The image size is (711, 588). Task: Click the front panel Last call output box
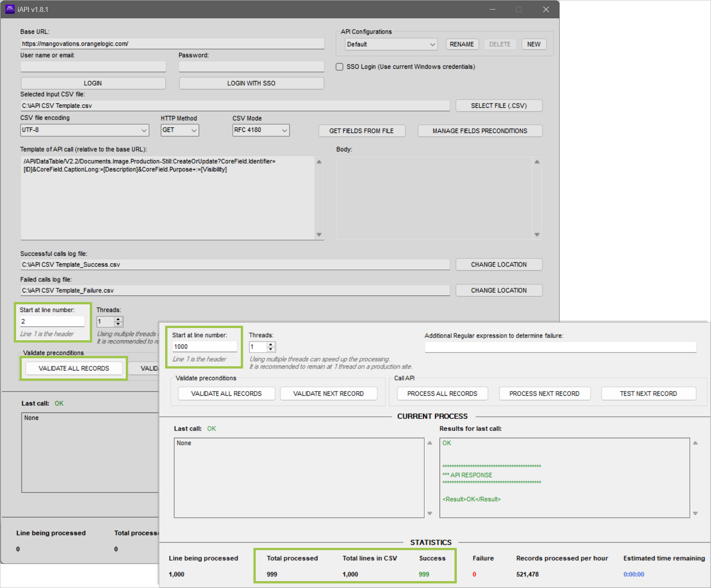click(x=299, y=478)
